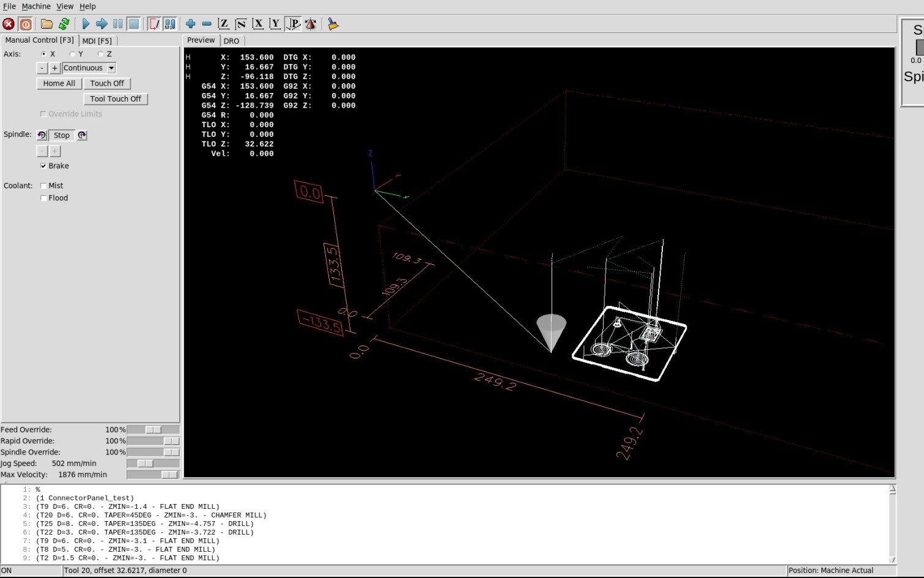The width and height of the screenshot is (924, 578).
Task: Switch to the MDI [F5] tab
Action: click(x=97, y=41)
